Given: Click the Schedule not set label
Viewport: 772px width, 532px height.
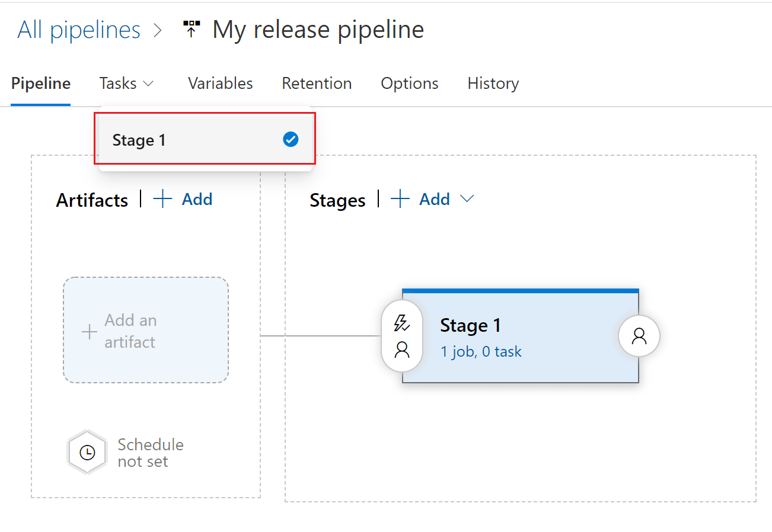Looking at the screenshot, I should click(151, 453).
